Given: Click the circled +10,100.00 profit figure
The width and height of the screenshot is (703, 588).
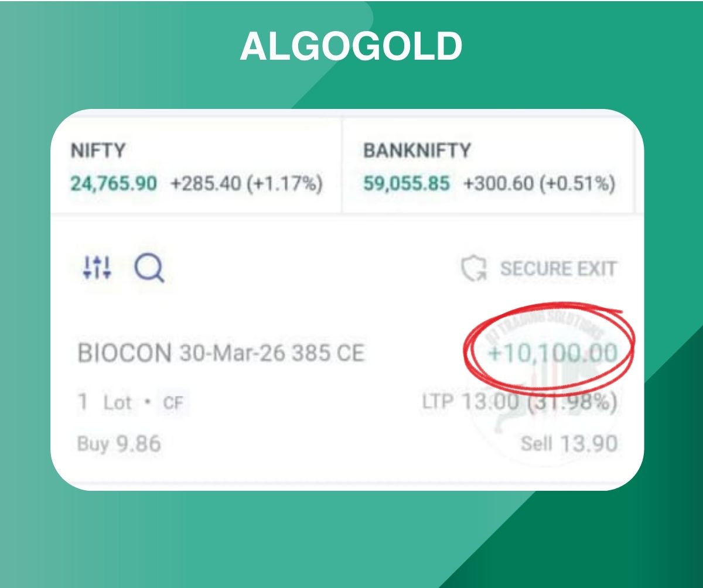Looking at the screenshot, I should tap(552, 354).
